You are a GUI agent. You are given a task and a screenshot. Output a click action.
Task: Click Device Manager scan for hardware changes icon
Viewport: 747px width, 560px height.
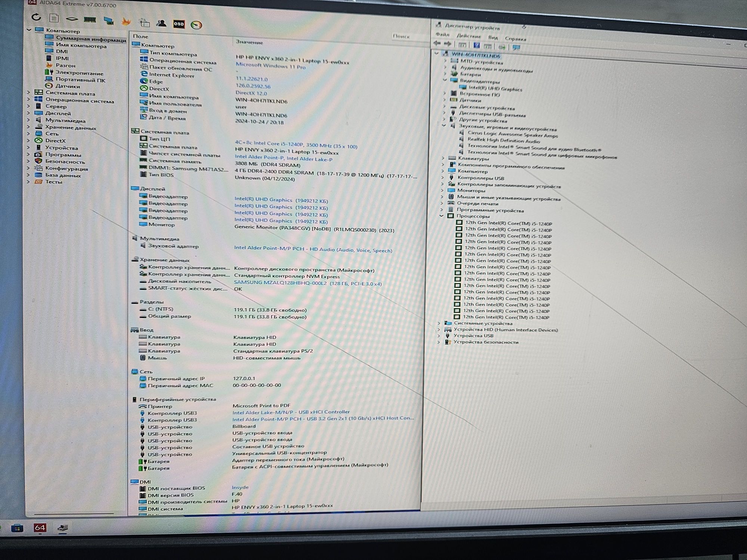pos(516,47)
